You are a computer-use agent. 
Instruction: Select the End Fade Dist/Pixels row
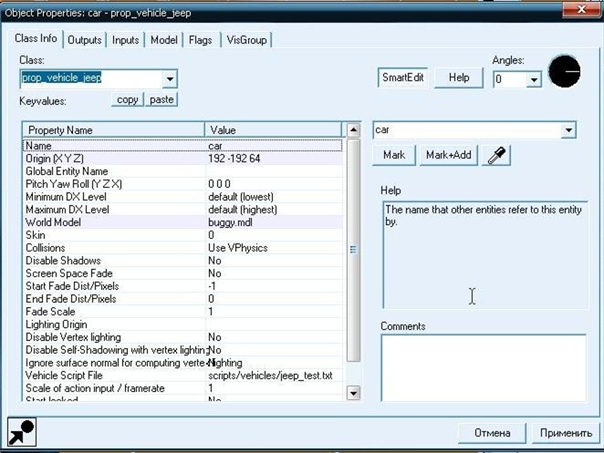pos(183,299)
